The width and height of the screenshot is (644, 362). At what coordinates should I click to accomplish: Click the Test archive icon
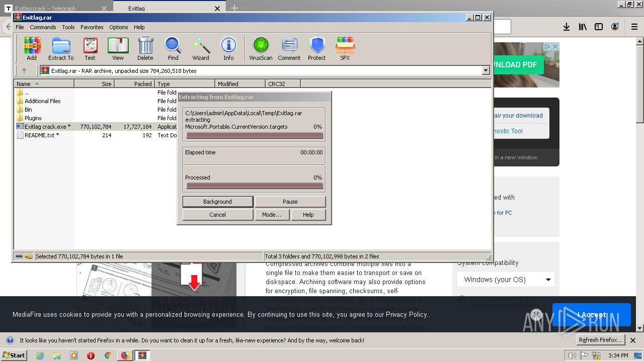[90, 49]
